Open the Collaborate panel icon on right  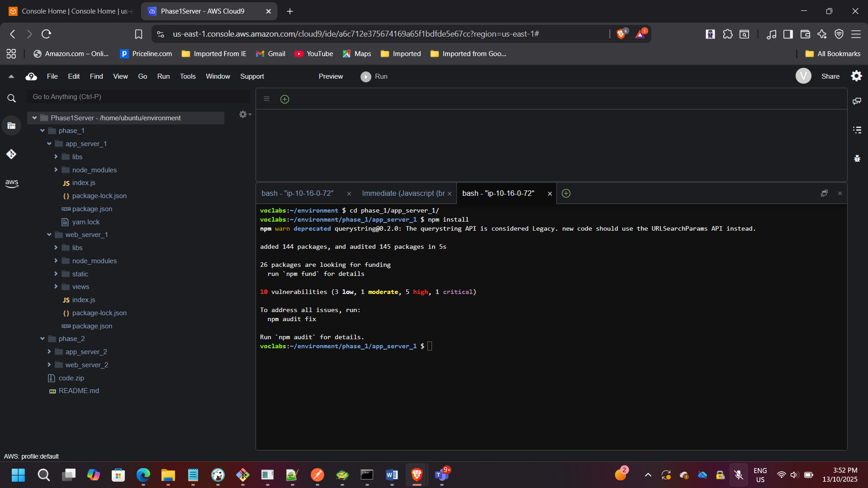click(x=857, y=101)
